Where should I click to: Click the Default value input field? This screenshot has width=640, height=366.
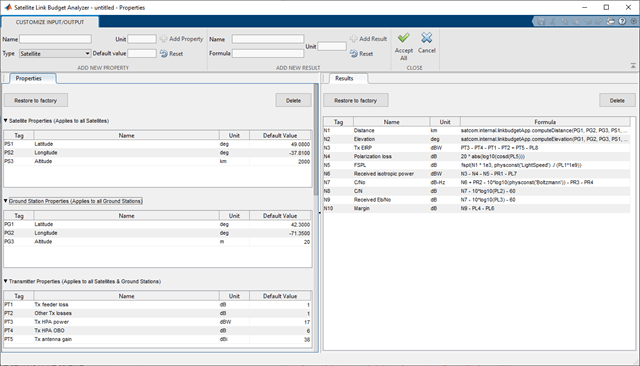click(142, 53)
